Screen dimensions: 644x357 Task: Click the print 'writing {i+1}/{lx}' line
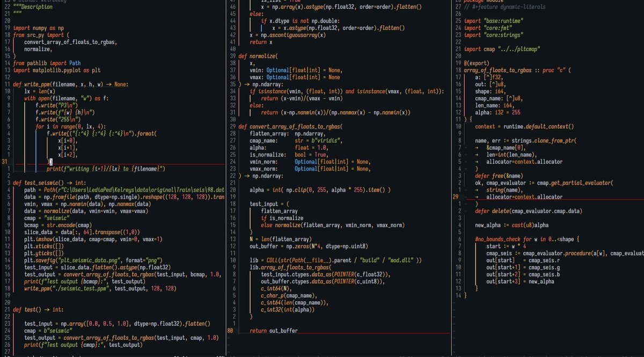click(x=105, y=169)
